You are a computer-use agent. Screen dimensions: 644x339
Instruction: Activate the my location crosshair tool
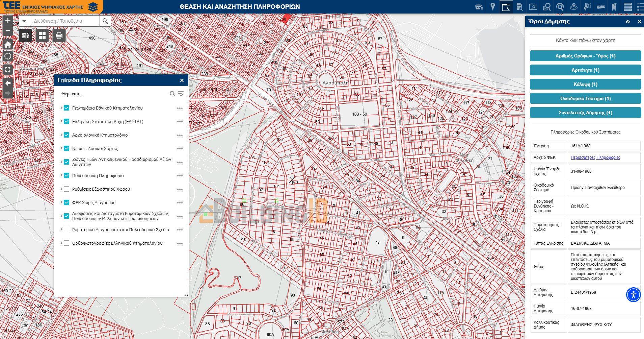coord(8,56)
